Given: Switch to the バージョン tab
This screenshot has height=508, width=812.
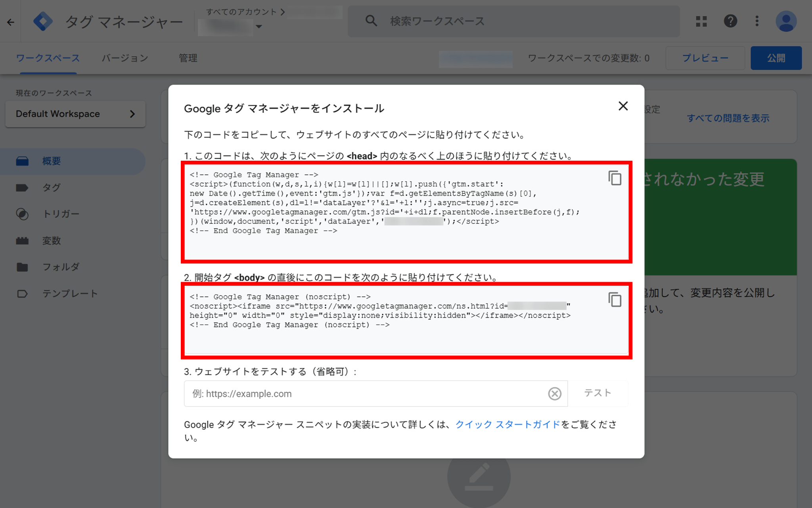Looking at the screenshot, I should [125, 58].
